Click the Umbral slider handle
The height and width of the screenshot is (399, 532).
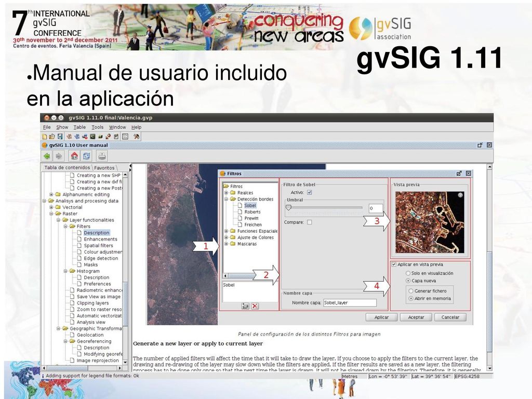point(288,208)
